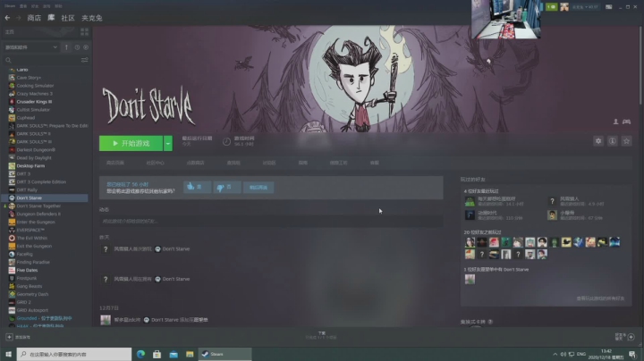This screenshot has width=644, height=361.
Task: Open the Steam menu in menu bar
Action: coord(10,6)
